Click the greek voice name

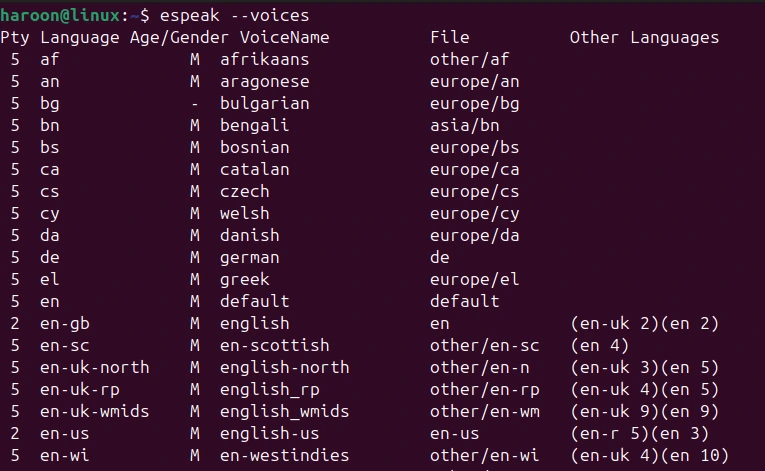tap(245, 280)
